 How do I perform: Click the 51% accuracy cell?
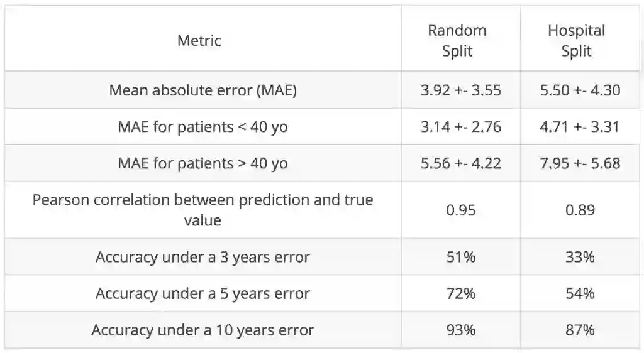click(461, 257)
